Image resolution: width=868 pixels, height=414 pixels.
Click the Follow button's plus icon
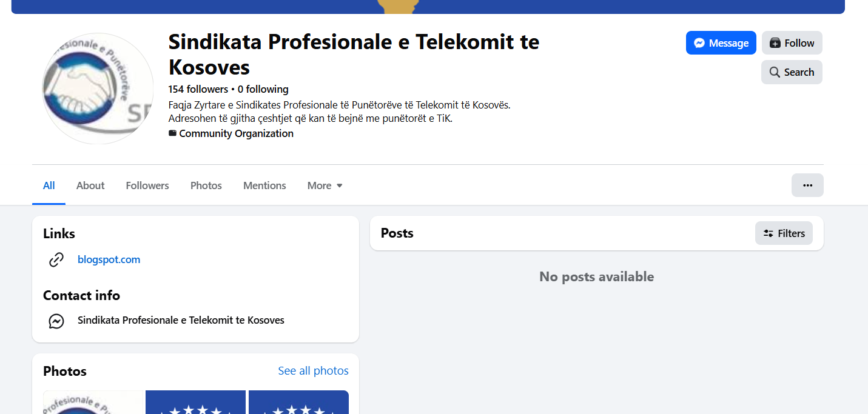(775, 43)
